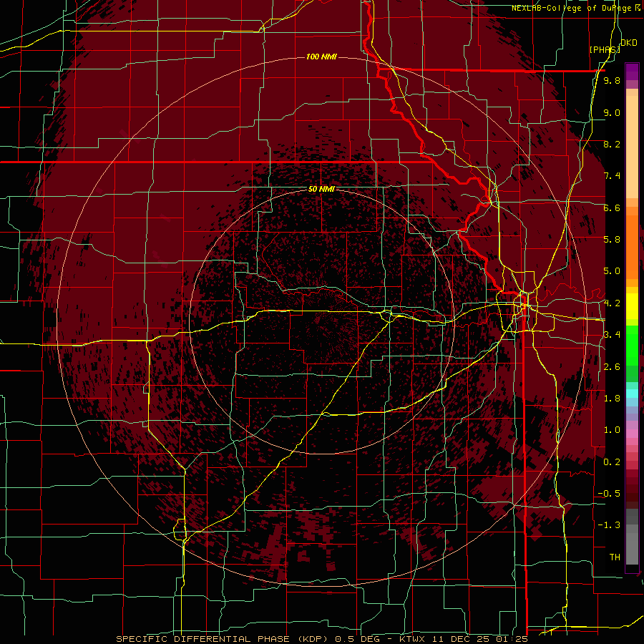
Task: Click the 100 NMI range ring label
Action: pyautogui.click(x=321, y=57)
